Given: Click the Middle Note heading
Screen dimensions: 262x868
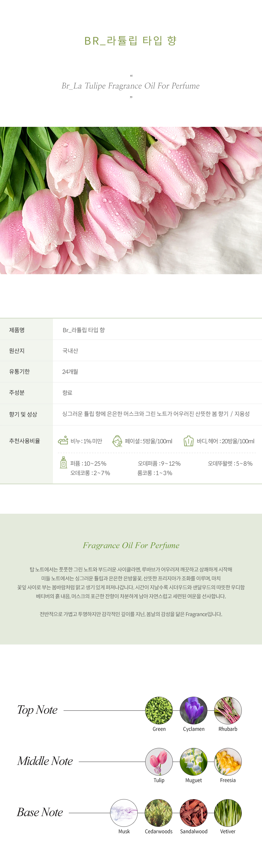Looking at the screenshot, I should (45, 761).
